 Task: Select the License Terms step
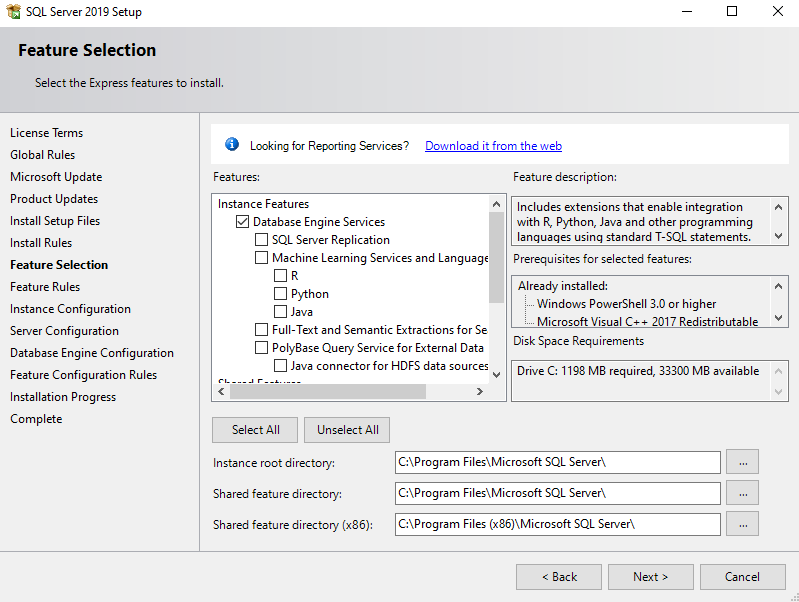coord(46,133)
